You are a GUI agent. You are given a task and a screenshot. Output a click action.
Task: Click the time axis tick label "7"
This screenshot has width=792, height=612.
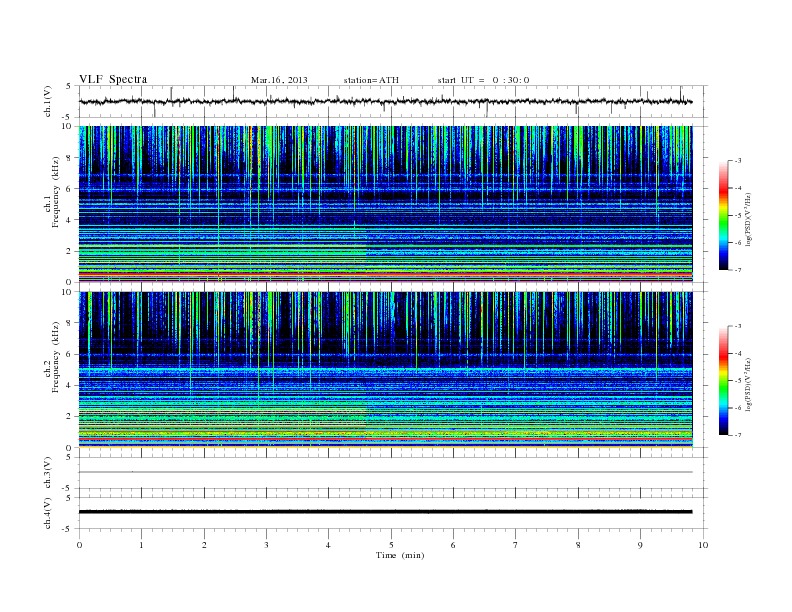pos(515,545)
